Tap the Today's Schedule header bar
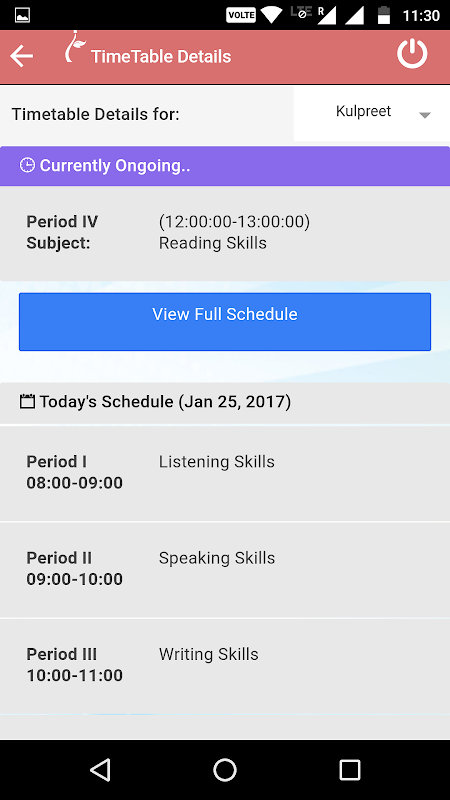450x800 pixels. pyautogui.click(x=225, y=403)
